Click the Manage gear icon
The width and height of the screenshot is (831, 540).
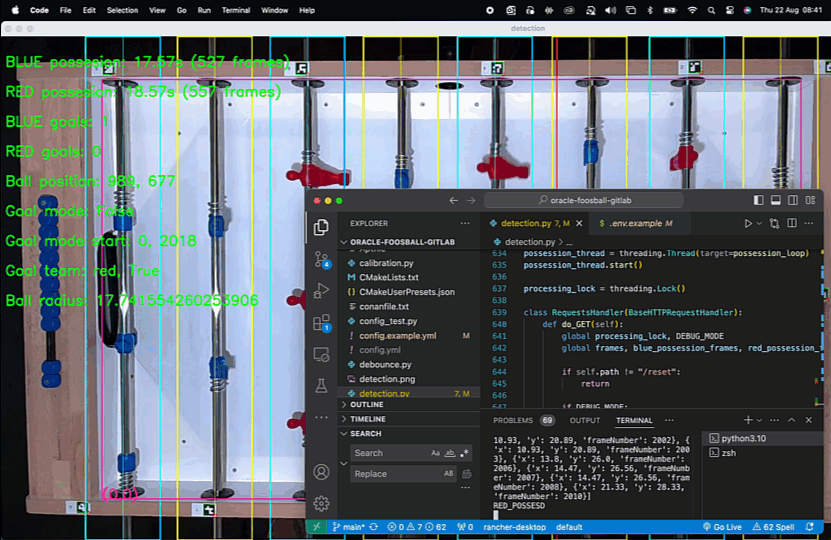321,503
